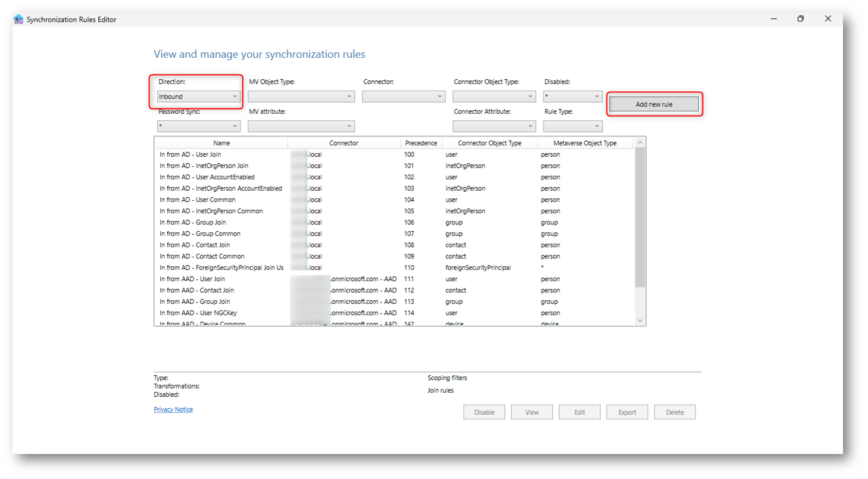Open the Privacy Notice link
This screenshot has height=479, width=868.
(x=173, y=409)
